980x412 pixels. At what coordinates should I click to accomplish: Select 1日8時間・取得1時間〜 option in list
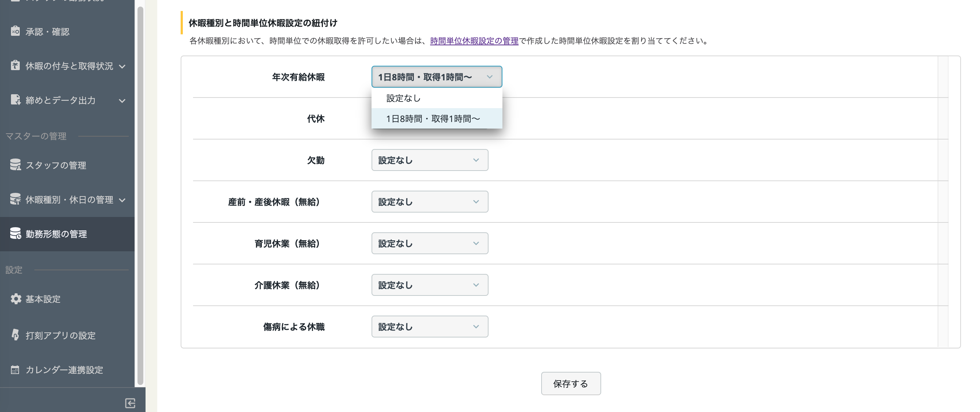point(437,119)
